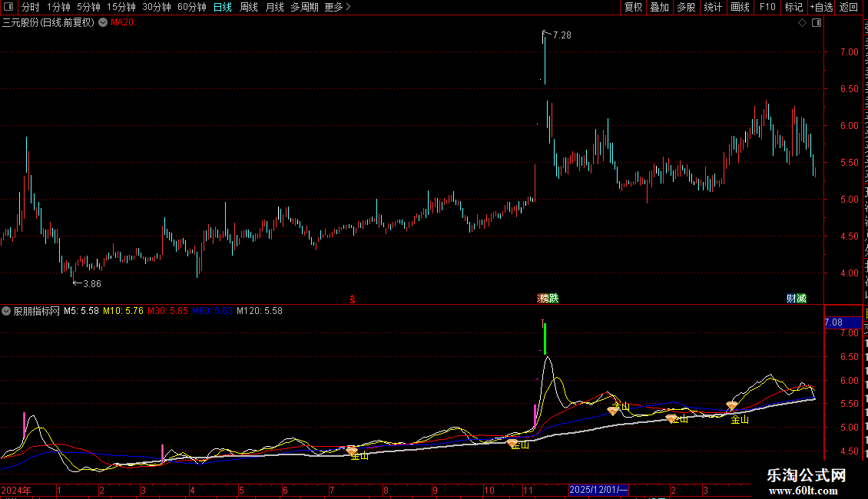The width and height of the screenshot is (868, 499).
Task: Open the 画线 drawing tools
Action: [x=740, y=7]
